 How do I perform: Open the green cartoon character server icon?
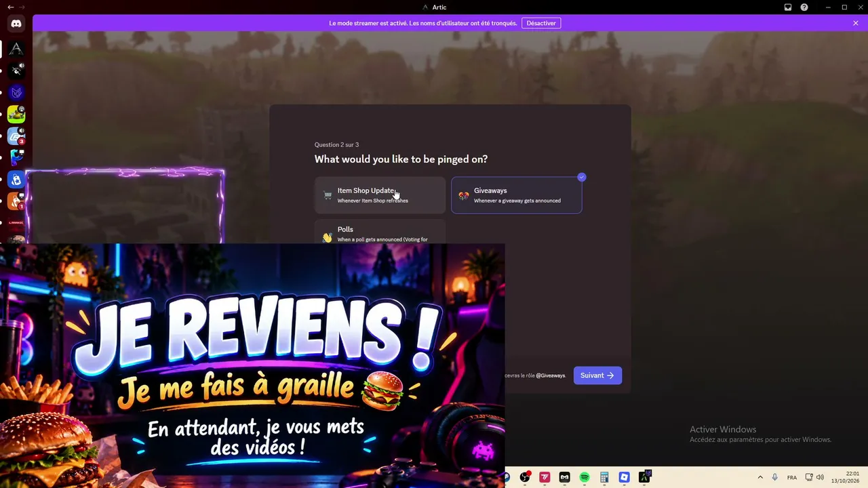point(16,114)
